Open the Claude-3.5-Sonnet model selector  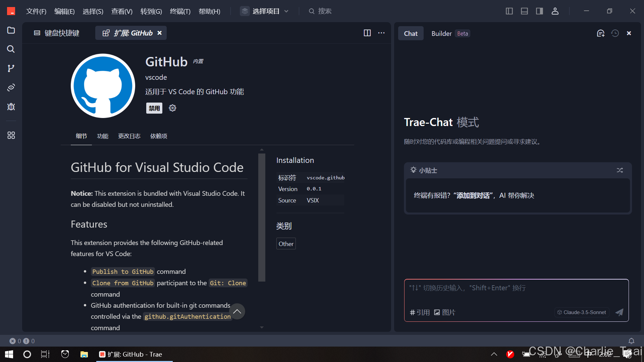582,312
